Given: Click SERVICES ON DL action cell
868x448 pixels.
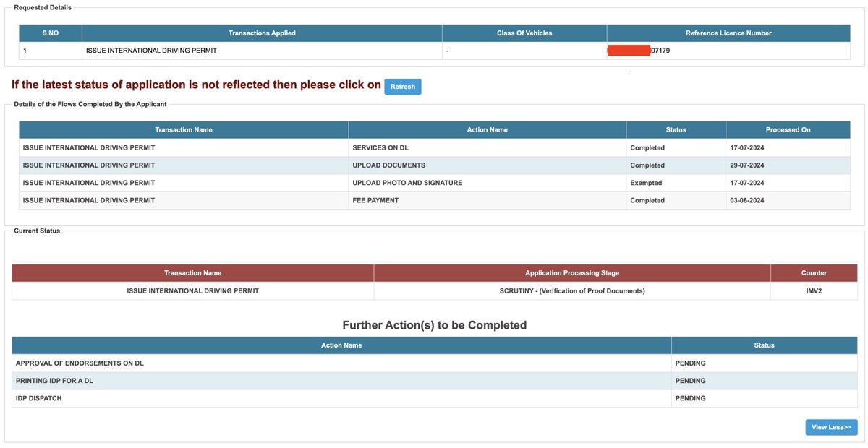Looking at the screenshot, I should pyautogui.click(x=487, y=147).
